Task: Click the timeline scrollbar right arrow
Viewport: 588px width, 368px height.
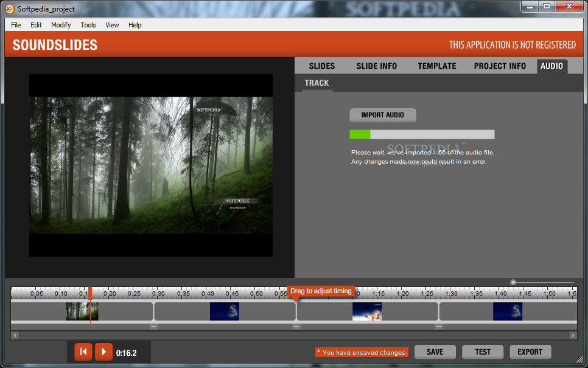Action: tap(573, 335)
